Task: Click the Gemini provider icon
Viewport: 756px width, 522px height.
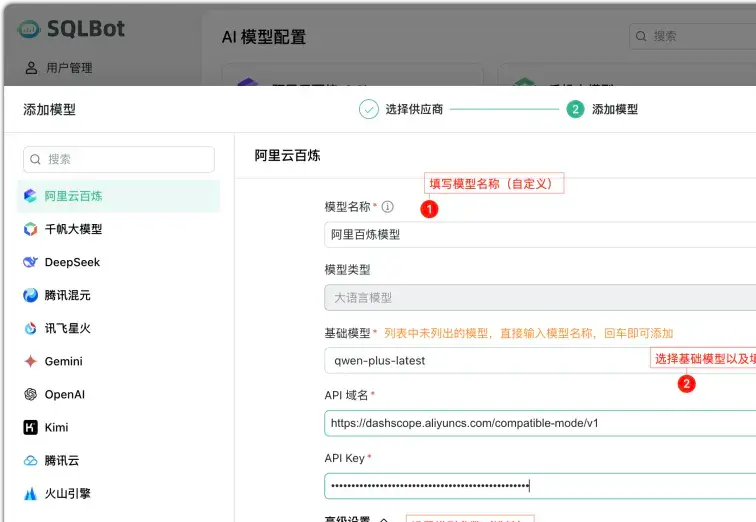Action: [x=31, y=361]
